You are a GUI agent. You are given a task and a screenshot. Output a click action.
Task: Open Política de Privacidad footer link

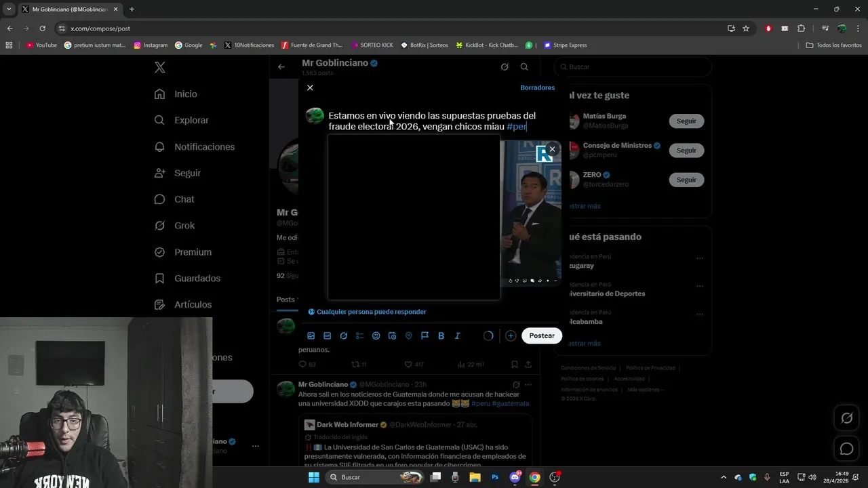650,368
